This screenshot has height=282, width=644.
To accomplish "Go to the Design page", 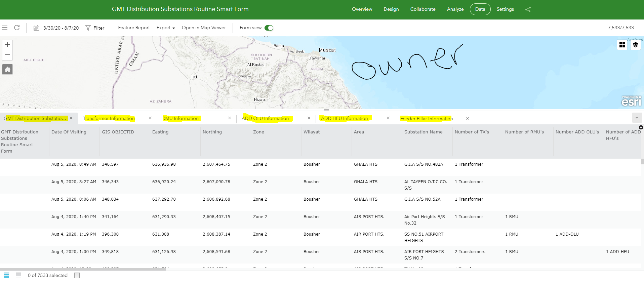I will 391,9.
